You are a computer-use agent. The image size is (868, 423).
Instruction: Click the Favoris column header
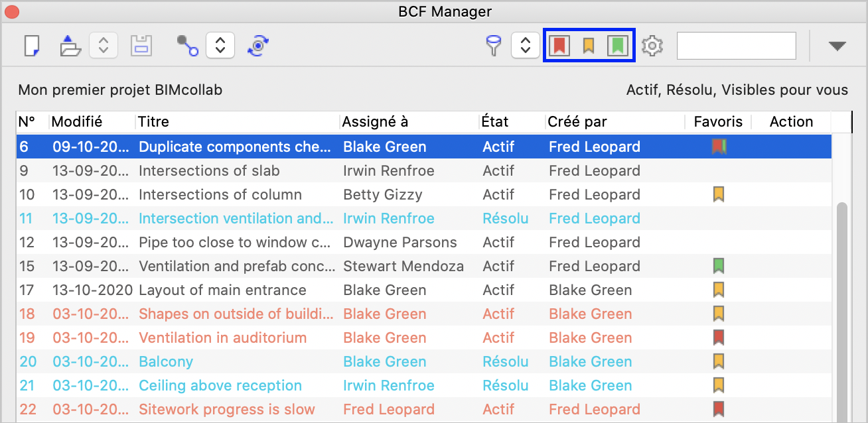pyautogui.click(x=718, y=122)
